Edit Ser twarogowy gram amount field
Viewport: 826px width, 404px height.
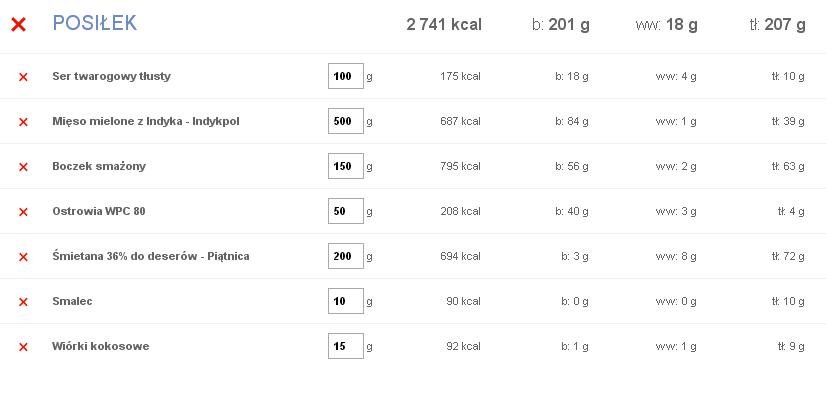coord(346,76)
